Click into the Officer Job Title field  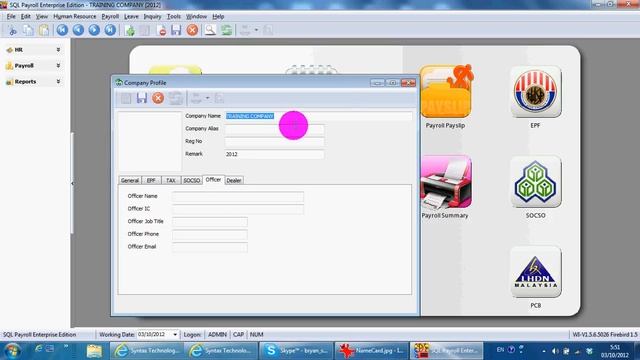(209, 222)
